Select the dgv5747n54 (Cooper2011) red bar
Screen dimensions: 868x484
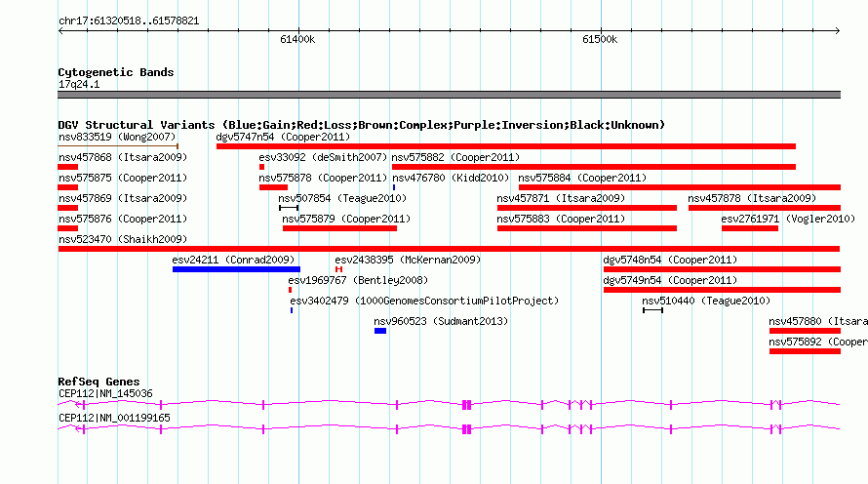tap(506, 146)
